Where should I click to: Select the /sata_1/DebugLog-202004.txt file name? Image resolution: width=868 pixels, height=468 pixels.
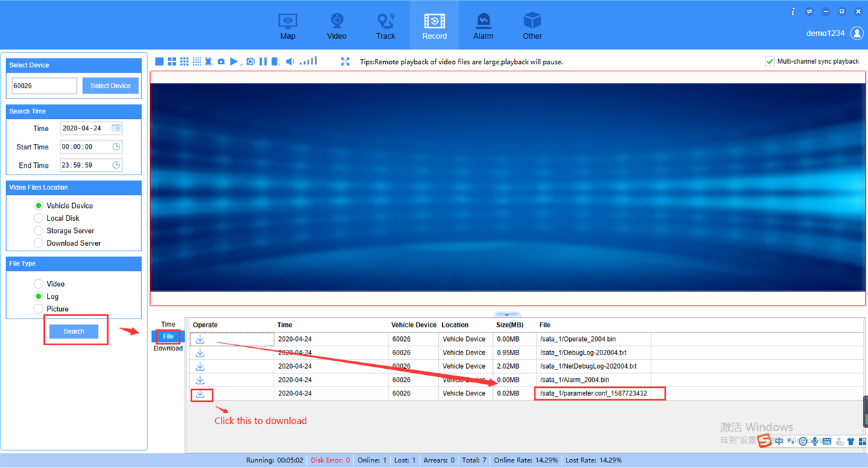pos(583,353)
